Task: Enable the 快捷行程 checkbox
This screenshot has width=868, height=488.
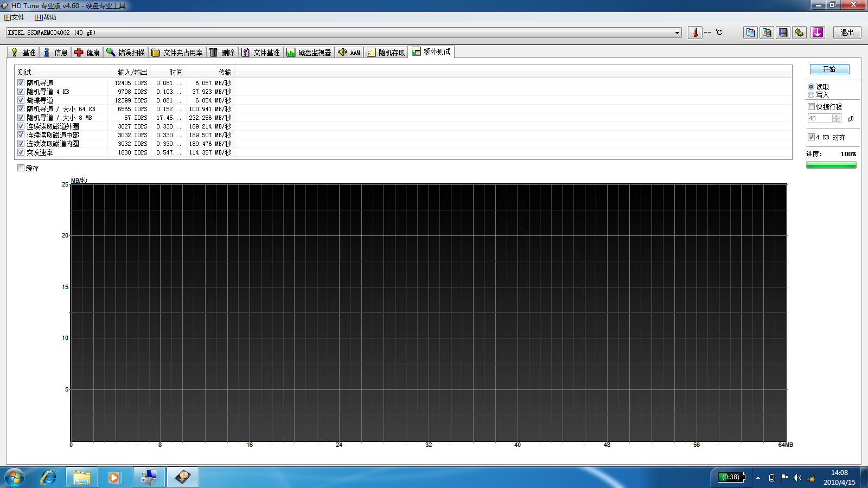Action: point(812,107)
